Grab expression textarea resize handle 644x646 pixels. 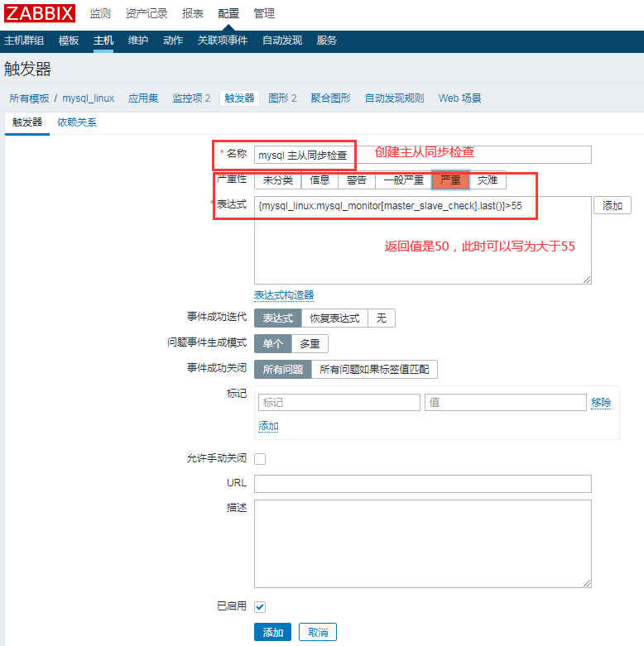(x=587, y=280)
